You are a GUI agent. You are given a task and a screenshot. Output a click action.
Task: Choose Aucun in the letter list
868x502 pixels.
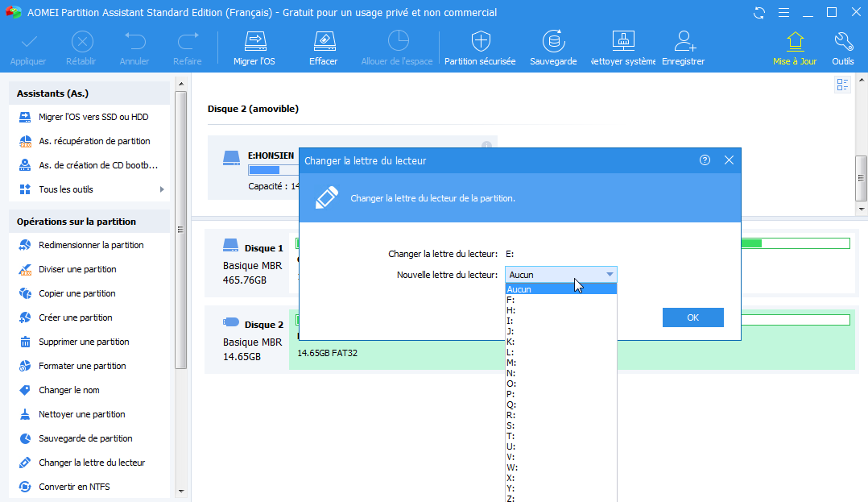click(x=560, y=289)
